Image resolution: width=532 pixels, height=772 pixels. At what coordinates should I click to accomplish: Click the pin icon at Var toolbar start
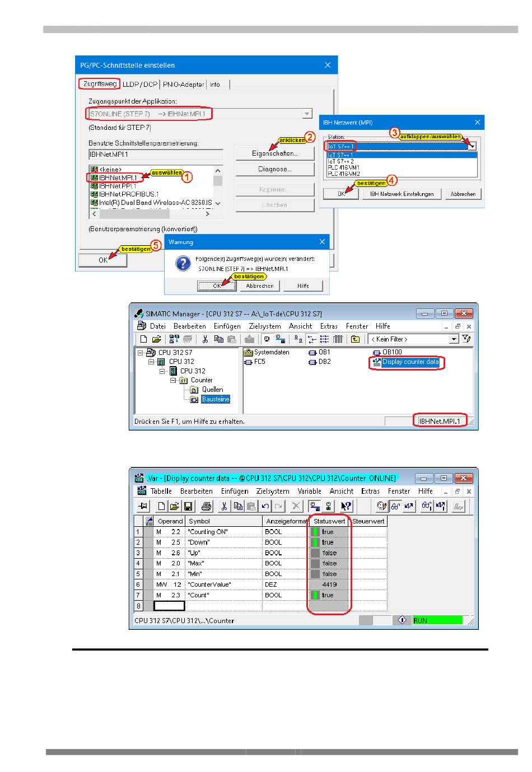[143, 506]
